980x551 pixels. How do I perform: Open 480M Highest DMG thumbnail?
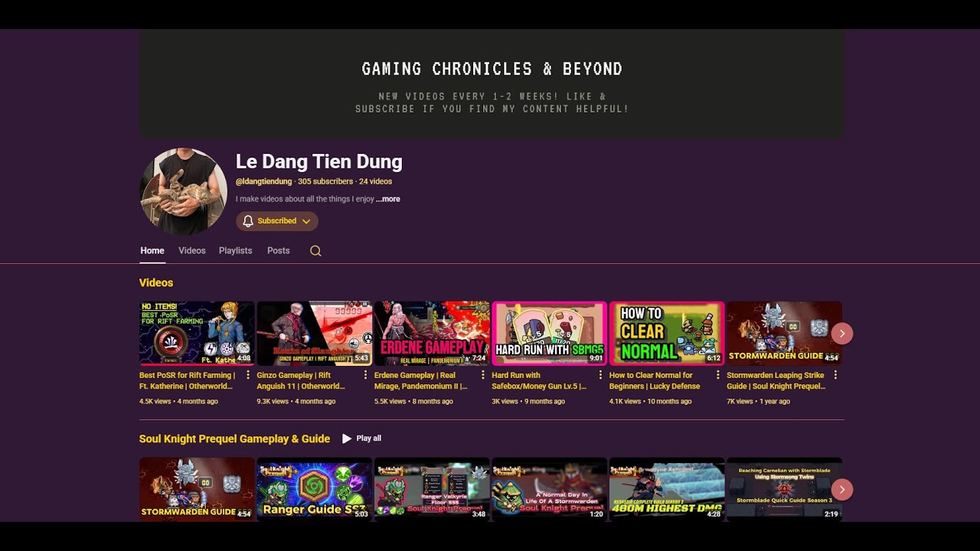(x=667, y=489)
